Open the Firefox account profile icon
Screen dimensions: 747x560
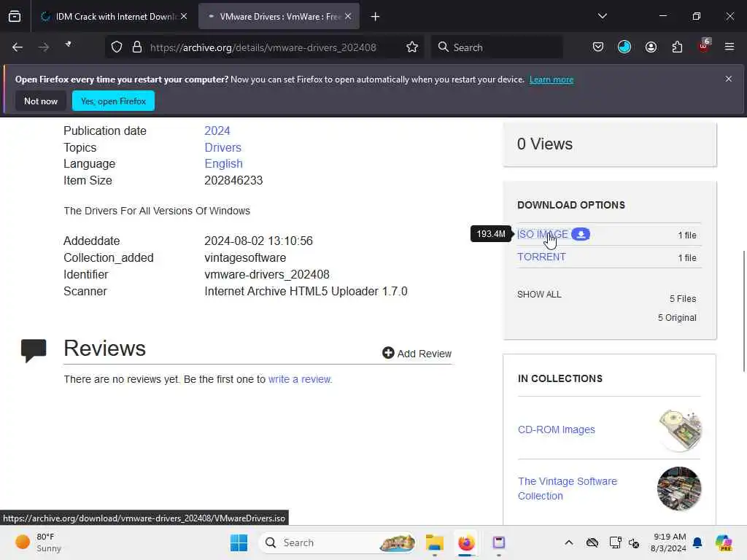coord(651,47)
